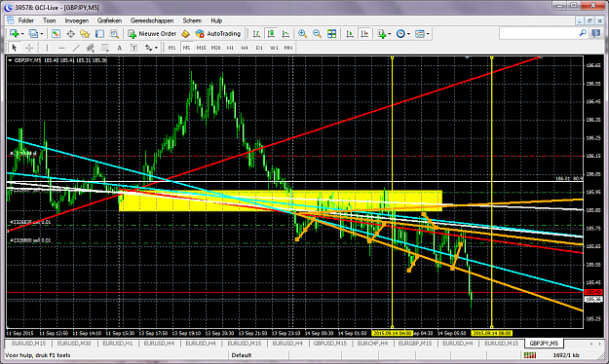Select the text label tool T
This screenshot has height=364, width=609.
point(133,48)
